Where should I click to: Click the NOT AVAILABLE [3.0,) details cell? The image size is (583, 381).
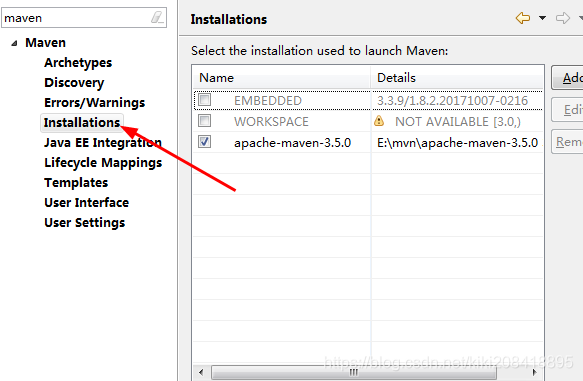[x=458, y=122]
